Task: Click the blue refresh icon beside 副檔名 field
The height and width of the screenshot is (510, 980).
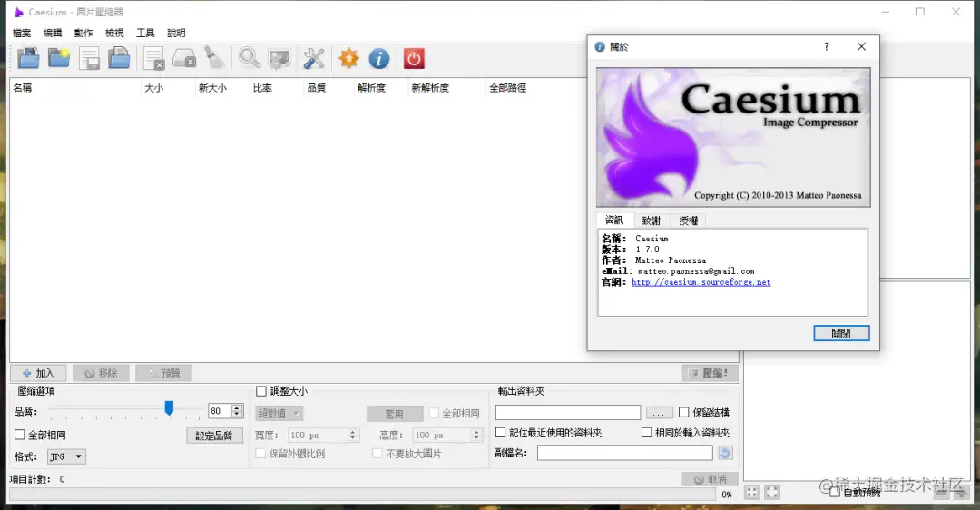Action: [725, 453]
